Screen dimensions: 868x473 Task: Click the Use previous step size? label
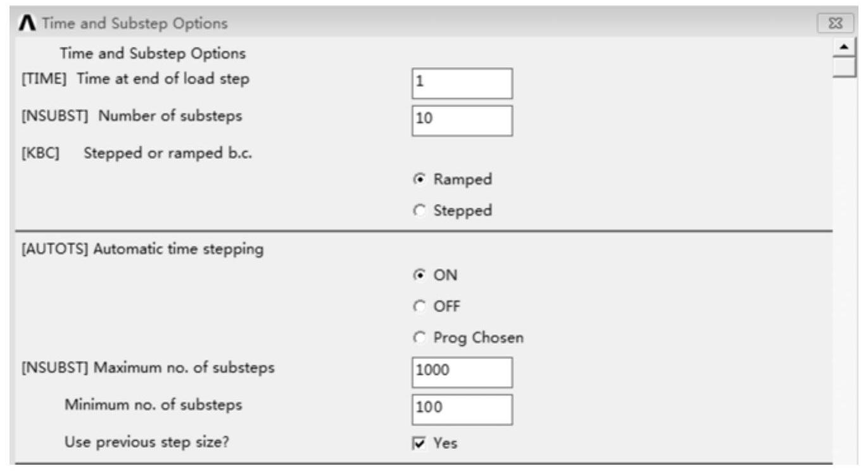147,443
